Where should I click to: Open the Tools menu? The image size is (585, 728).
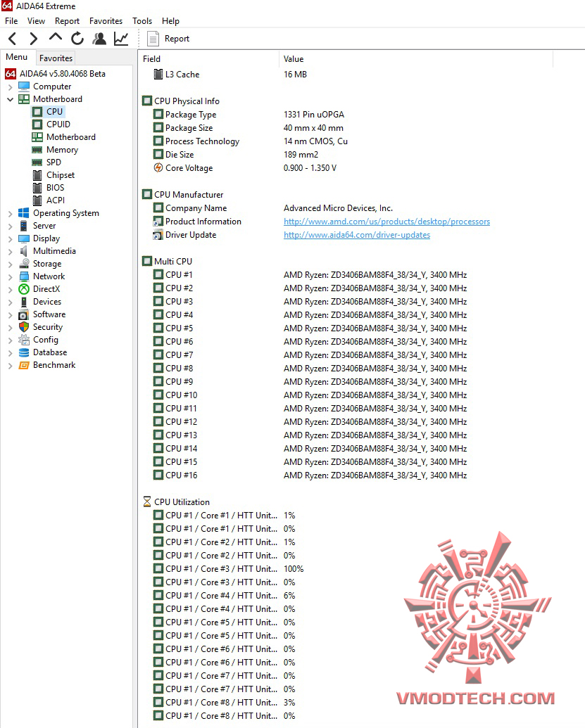[x=142, y=21]
